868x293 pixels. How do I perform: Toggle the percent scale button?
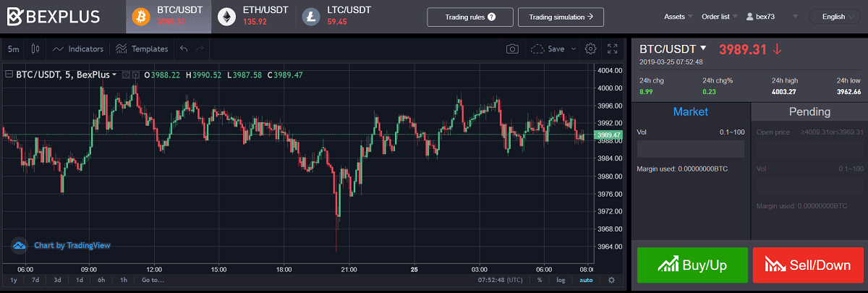coord(540,280)
